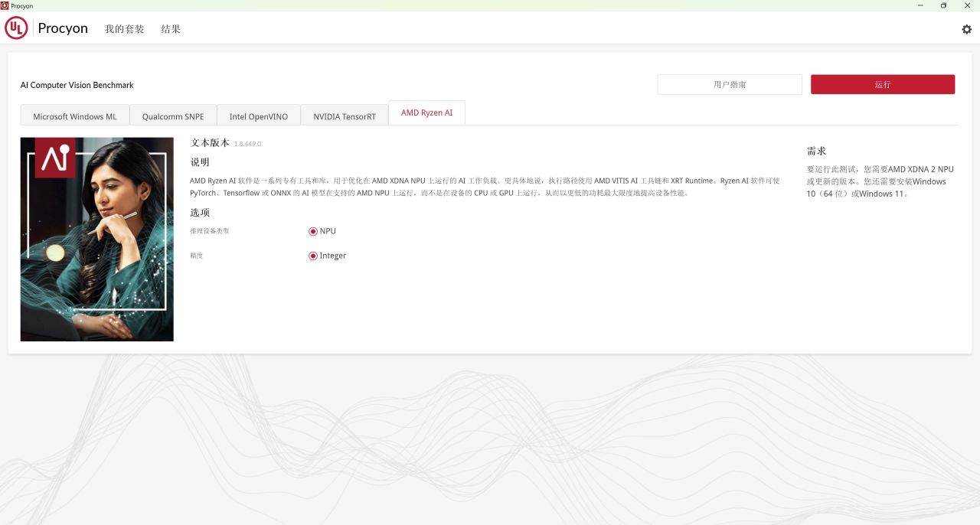Restore down the Procyon window

[x=943, y=5]
